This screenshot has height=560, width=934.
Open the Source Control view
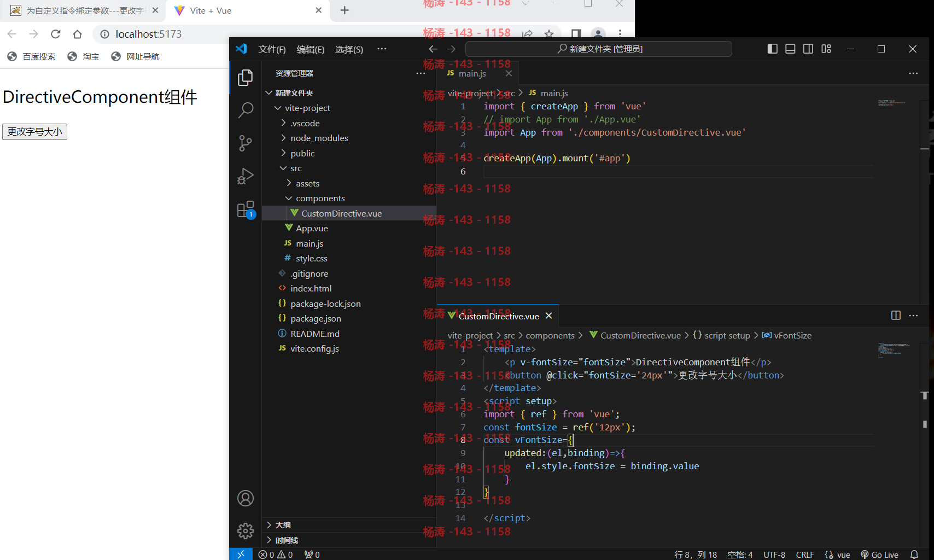pos(246,143)
